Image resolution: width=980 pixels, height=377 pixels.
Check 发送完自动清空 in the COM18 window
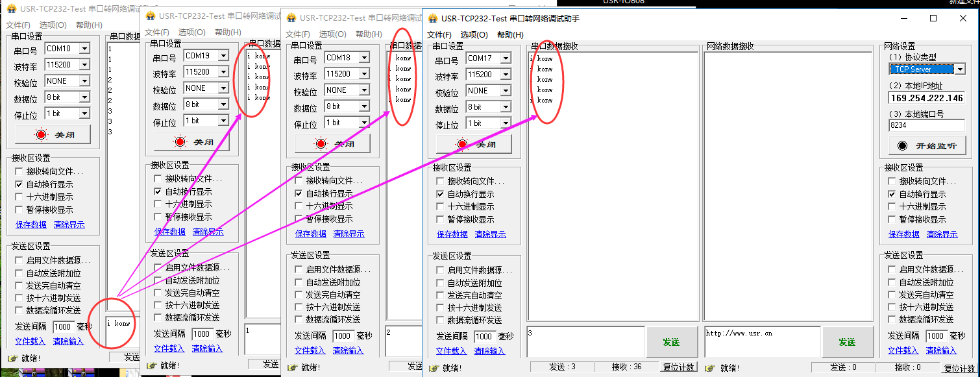click(299, 295)
